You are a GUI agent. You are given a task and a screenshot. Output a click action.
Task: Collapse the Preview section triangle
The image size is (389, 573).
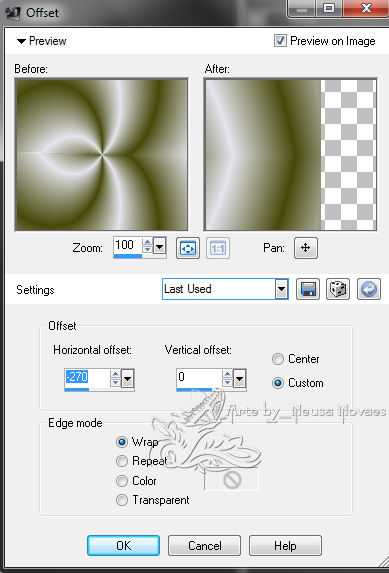[22, 41]
